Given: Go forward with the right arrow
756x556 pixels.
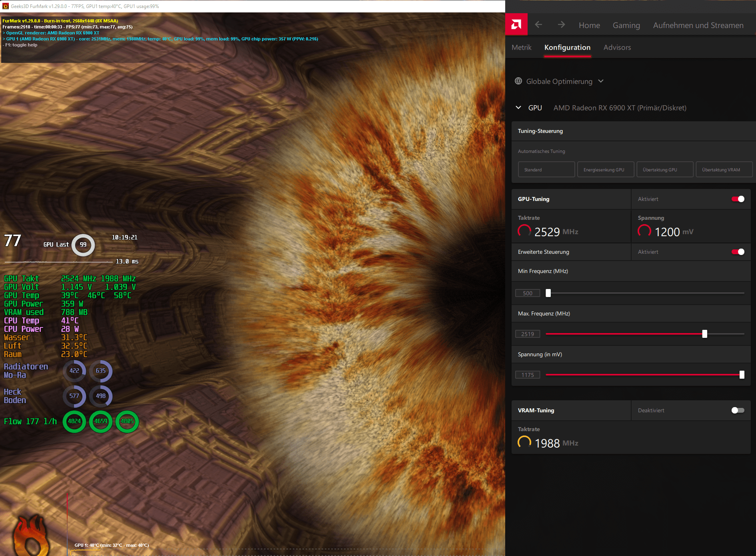Looking at the screenshot, I should coord(562,25).
